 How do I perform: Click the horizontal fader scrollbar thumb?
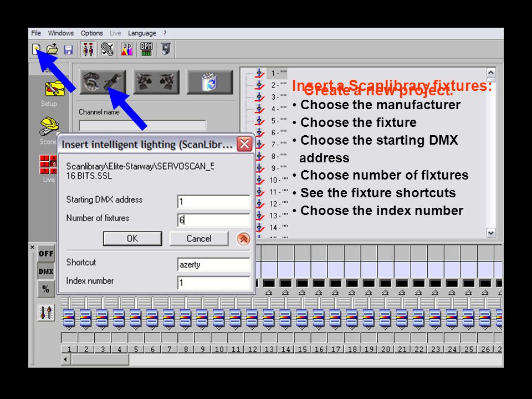pyautogui.click(x=99, y=359)
